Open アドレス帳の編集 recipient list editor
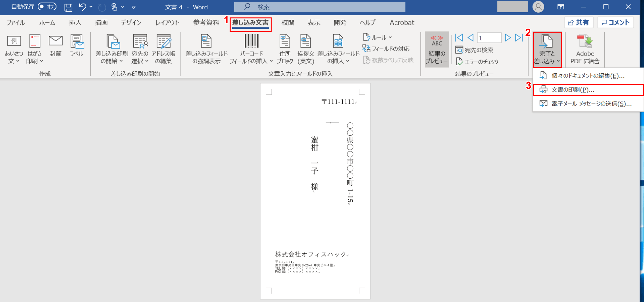 163,49
